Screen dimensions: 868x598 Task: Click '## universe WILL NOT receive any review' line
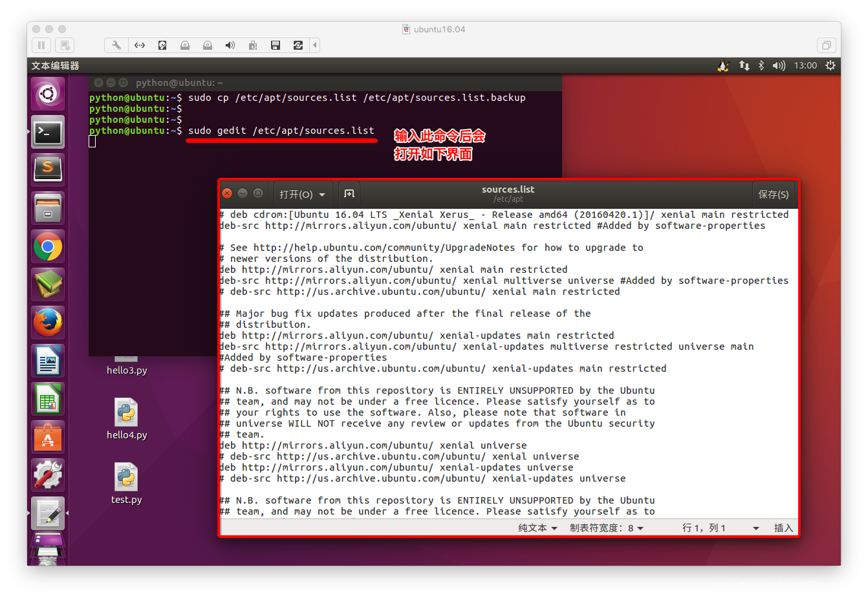click(x=437, y=423)
